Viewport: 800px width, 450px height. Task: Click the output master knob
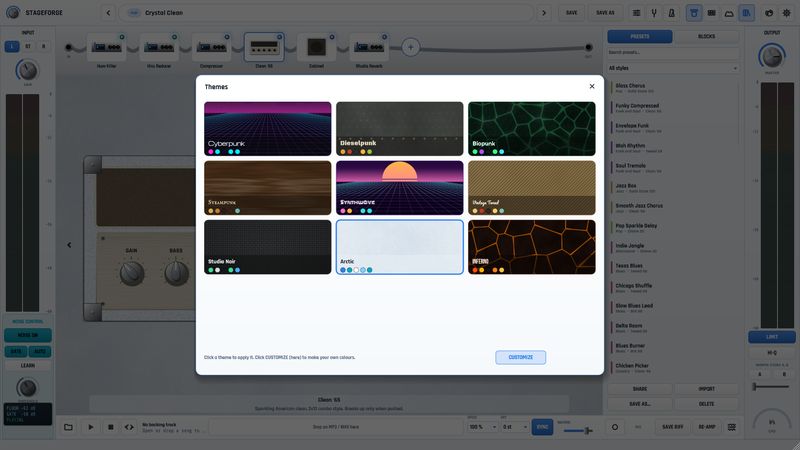point(772,57)
